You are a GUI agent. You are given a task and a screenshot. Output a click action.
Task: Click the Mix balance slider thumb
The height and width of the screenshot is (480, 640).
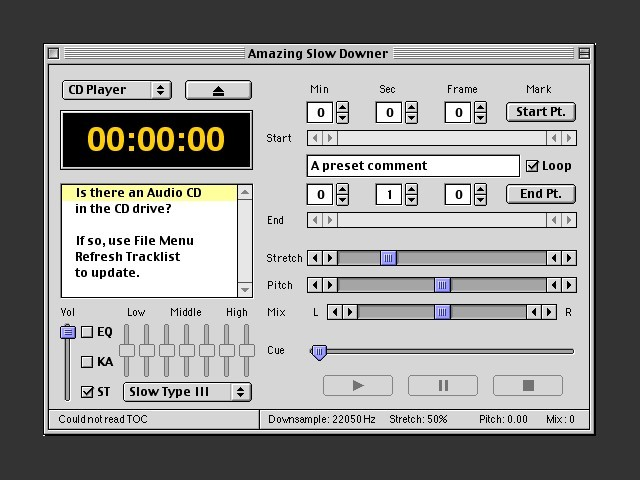pyautogui.click(x=442, y=312)
